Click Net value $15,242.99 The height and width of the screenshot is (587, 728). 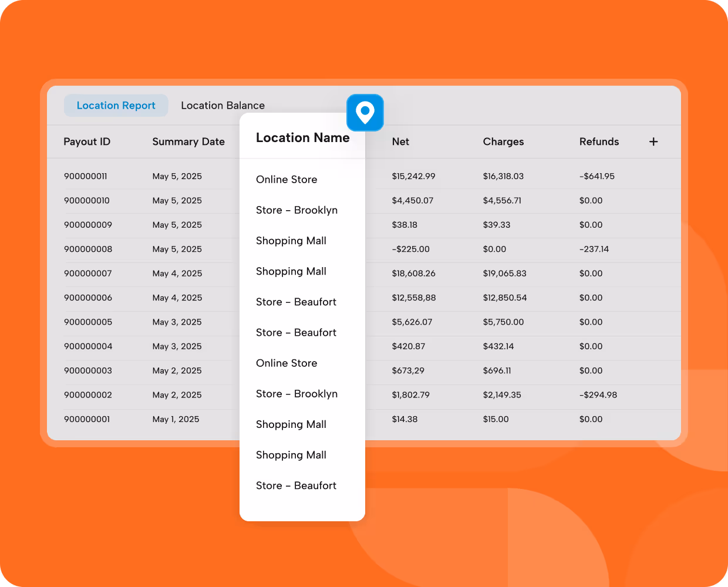pyautogui.click(x=413, y=176)
